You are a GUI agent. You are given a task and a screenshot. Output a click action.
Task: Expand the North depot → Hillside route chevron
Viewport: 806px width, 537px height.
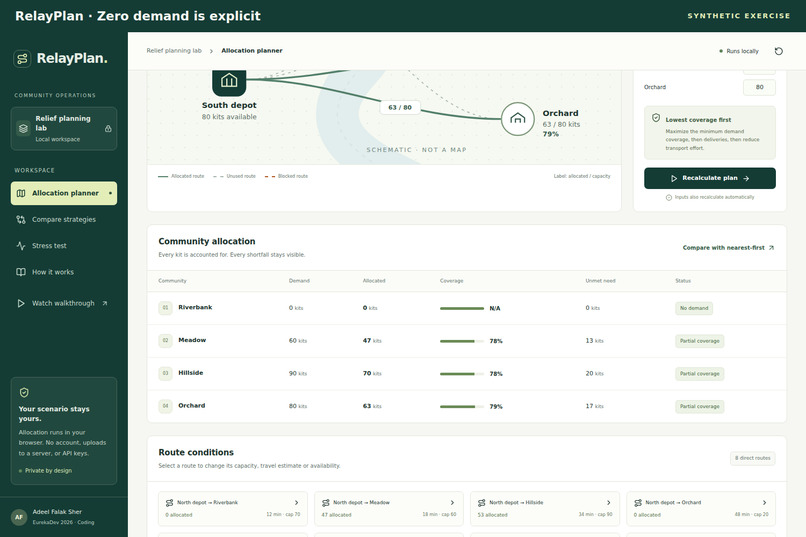609,503
